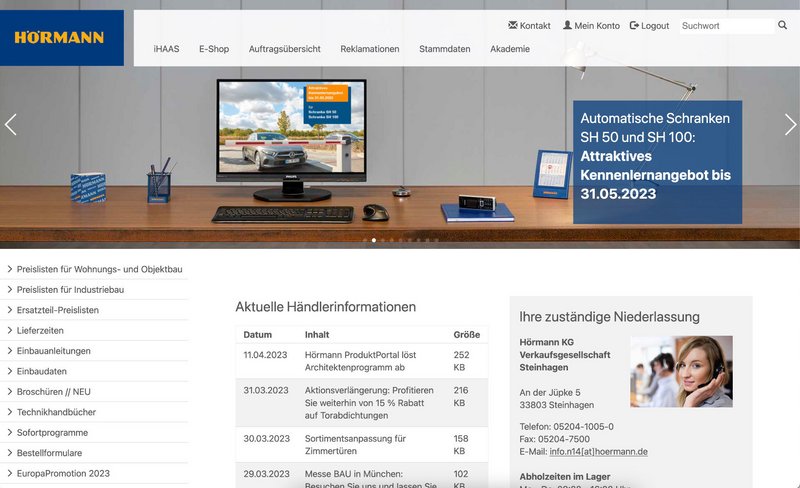Expand Einbaudaten sidebar entry
This screenshot has width=800, height=488.
tap(95, 371)
